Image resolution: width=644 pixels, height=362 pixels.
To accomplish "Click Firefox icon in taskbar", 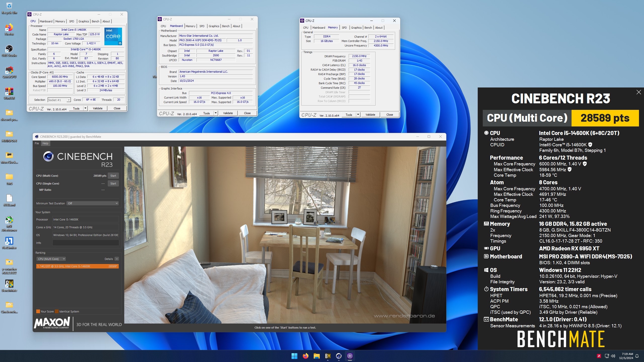I will coord(305,356).
